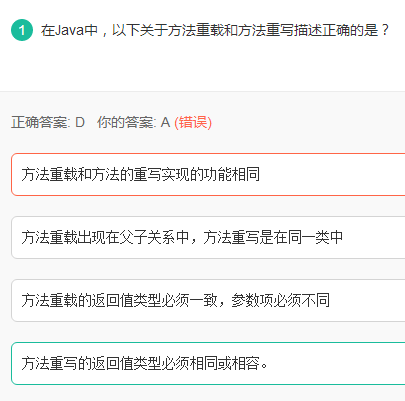This screenshot has width=405, height=401.
Task: Pick the option 方法重载的返回值类型必须一致
Action: pyautogui.click(x=208, y=300)
